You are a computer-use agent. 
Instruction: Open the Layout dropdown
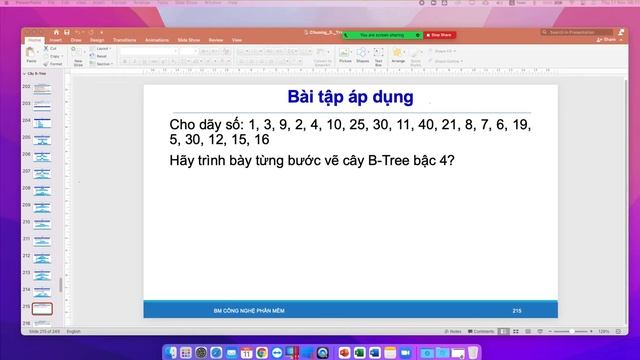[x=101, y=49]
